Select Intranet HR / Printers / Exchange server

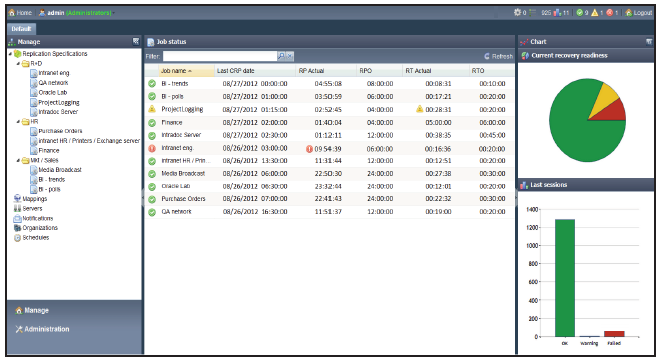(x=89, y=141)
